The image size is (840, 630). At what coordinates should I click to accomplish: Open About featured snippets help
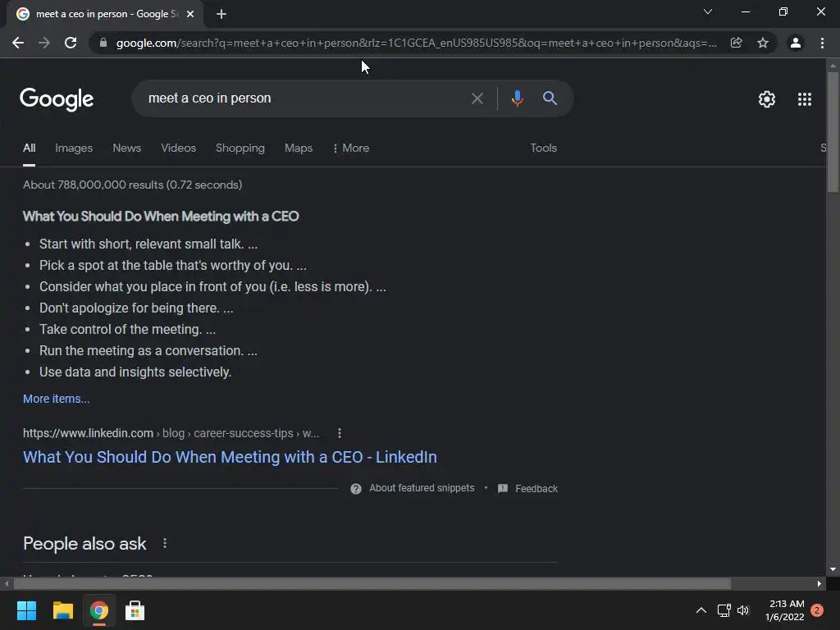coord(422,488)
